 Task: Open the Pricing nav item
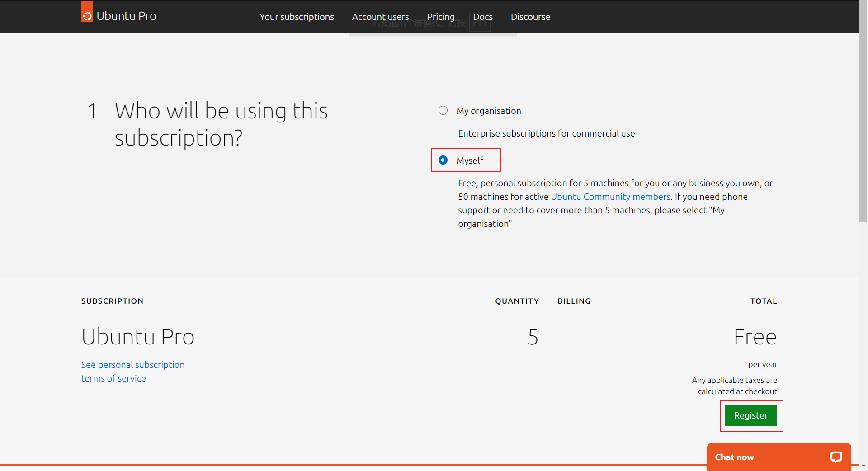(x=441, y=17)
